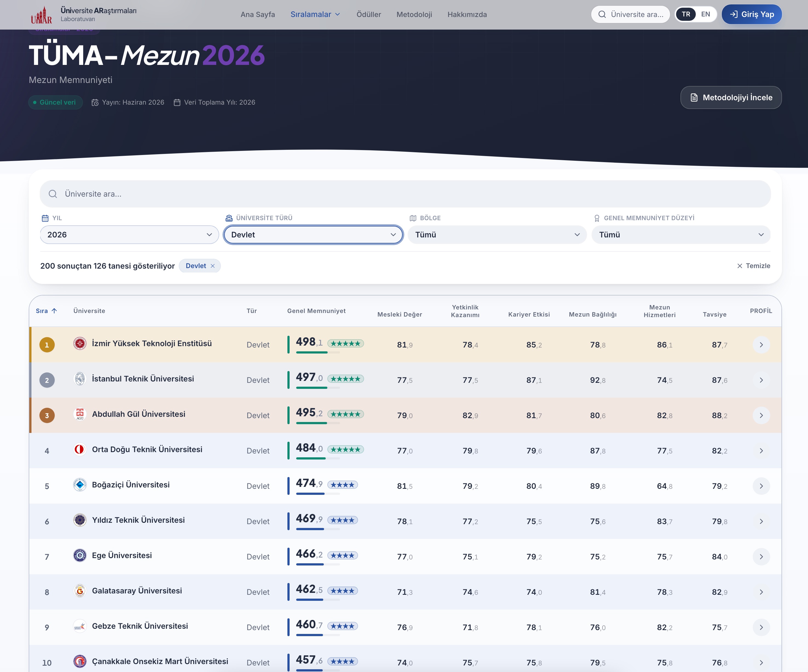Open Gebze Teknik Üniversitesi profile arrow
Screen dimensions: 808x672
tap(761, 627)
